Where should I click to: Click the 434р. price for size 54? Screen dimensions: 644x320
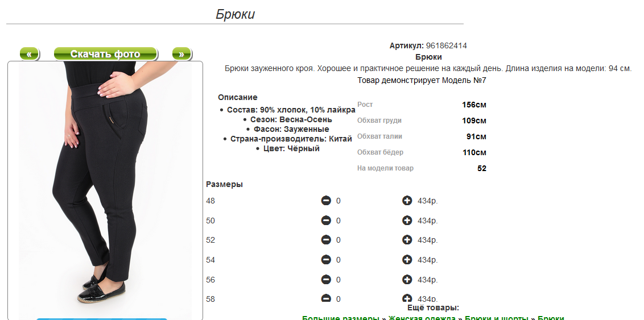pos(428,260)
